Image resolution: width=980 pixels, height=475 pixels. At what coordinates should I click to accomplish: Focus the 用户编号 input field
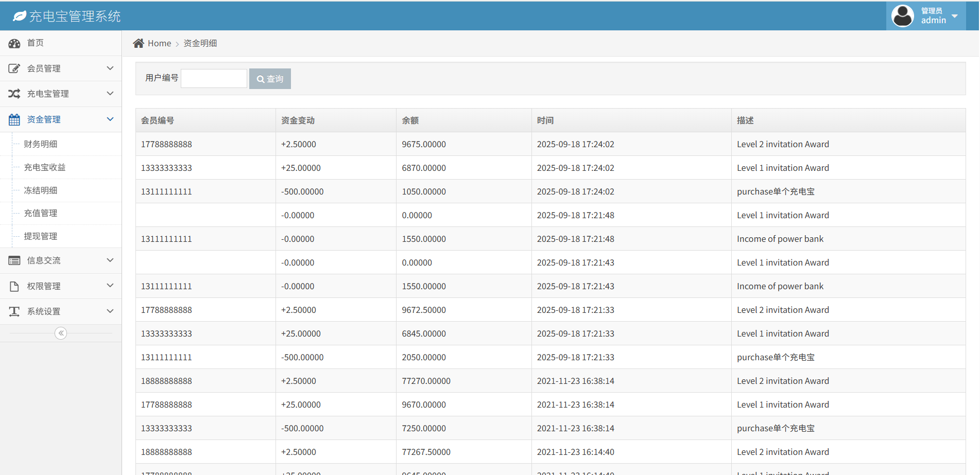[214, 79]
